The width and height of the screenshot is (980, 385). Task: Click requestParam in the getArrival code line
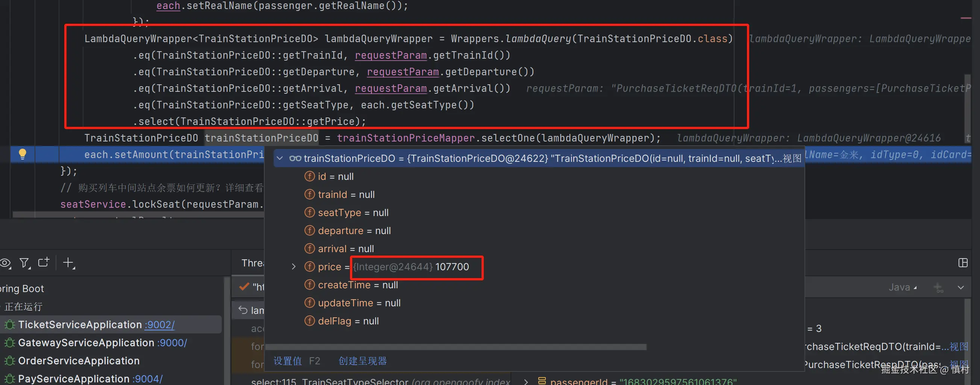[x=391, y=89]
